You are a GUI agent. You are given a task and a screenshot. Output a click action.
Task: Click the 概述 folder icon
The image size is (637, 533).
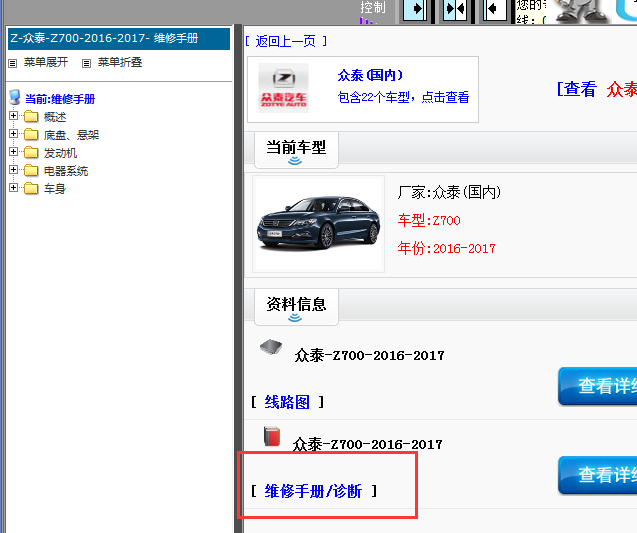tap(31, 117)
